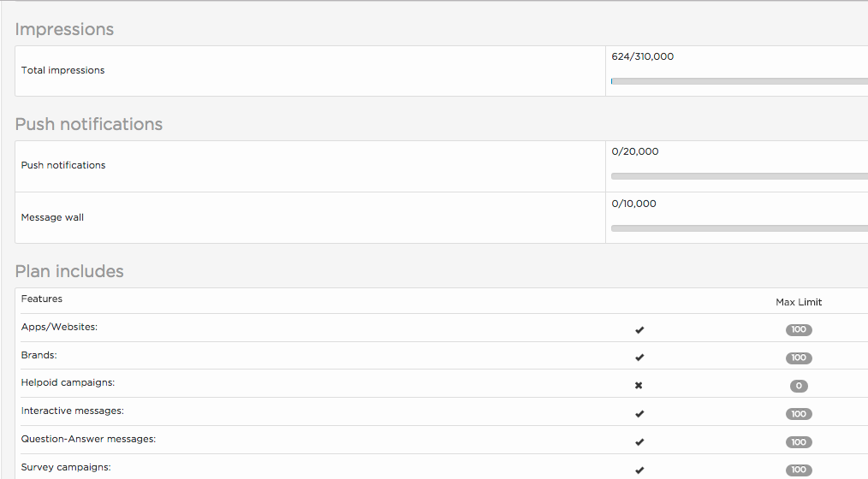Click the Max Limit column header
The image size is (868, 479).
[x=799, y=302]
